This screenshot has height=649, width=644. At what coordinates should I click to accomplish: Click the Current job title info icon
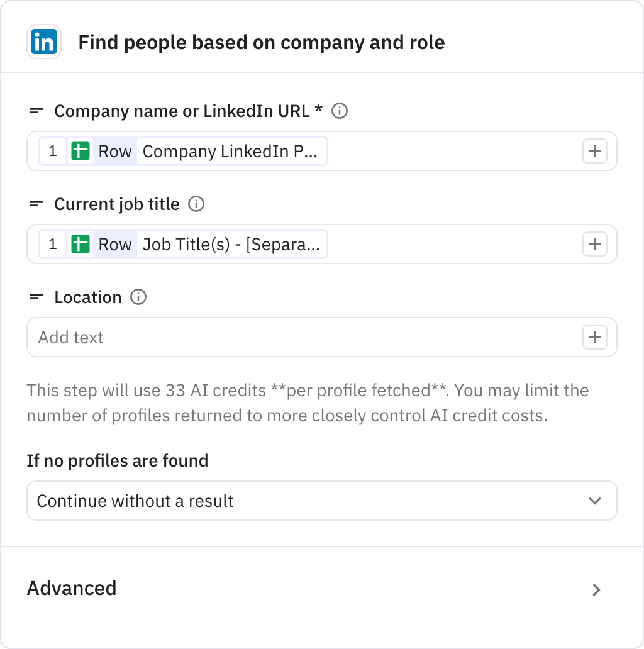(196, 204)
